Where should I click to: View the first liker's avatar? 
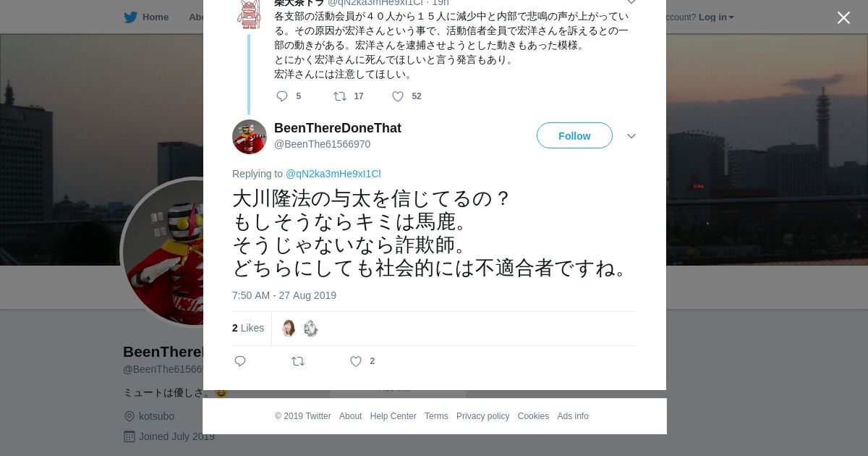[289, 329]
